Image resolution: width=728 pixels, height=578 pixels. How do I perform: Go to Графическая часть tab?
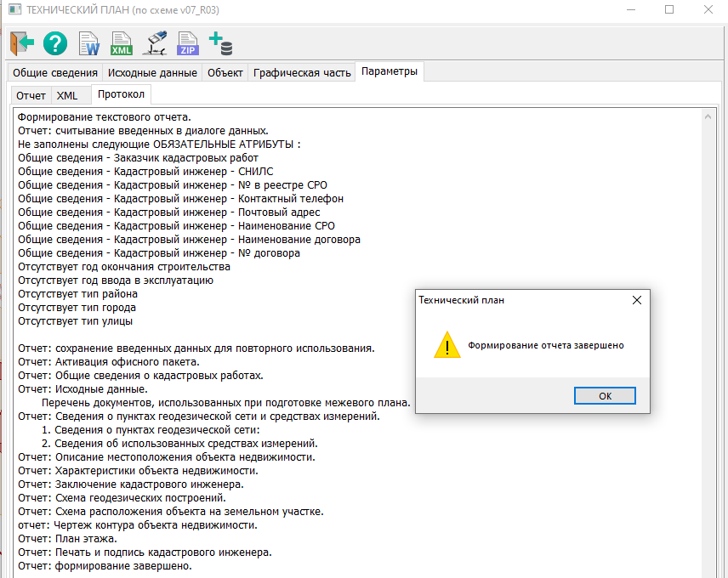[302, 73]
